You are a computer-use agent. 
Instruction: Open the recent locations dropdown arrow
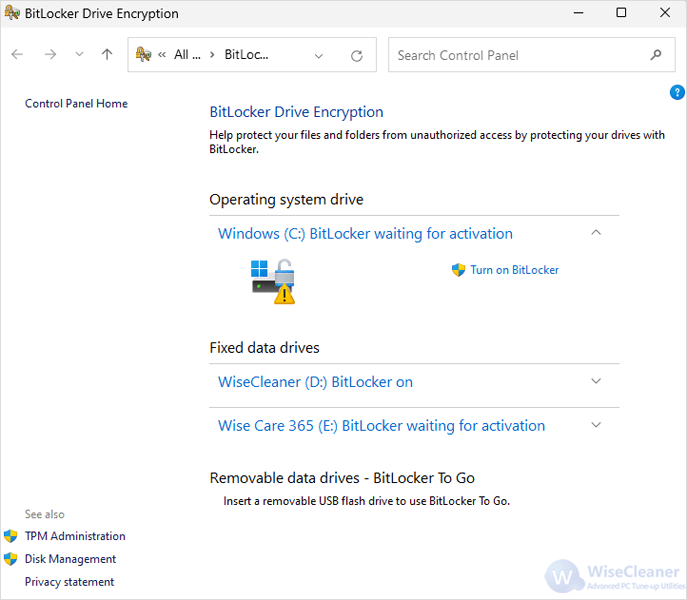(79, 54)
